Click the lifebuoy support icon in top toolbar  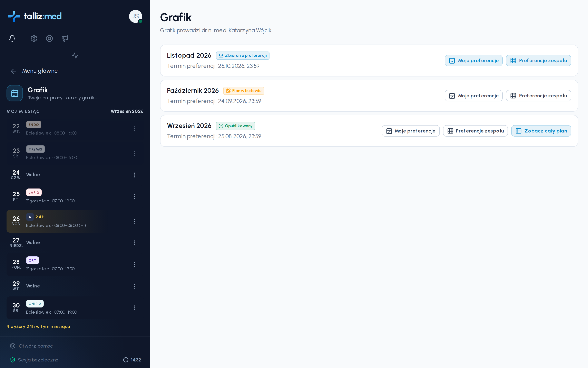(x=49, y=38)
